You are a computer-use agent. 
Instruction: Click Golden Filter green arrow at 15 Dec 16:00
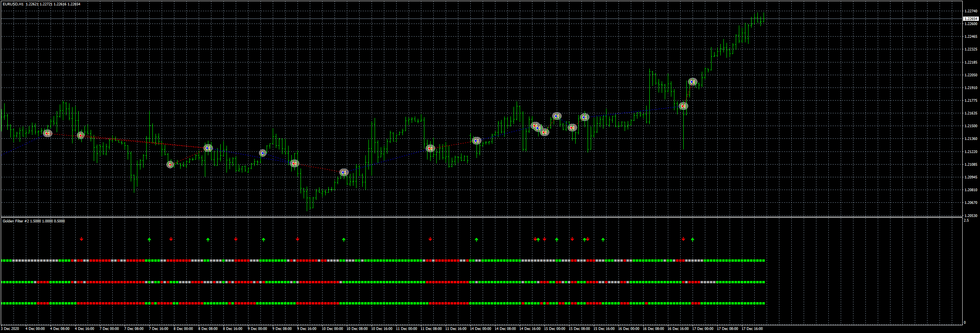click(603, 240)
